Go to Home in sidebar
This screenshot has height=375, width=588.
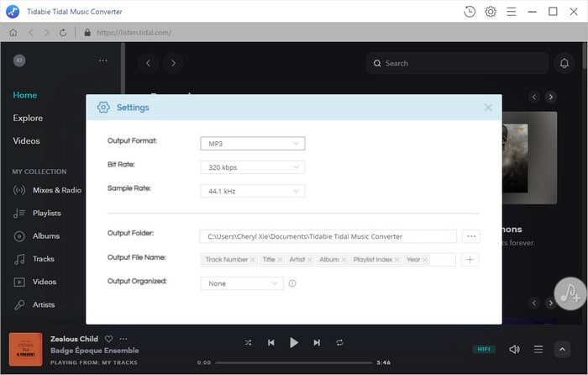tap(25, 95)
